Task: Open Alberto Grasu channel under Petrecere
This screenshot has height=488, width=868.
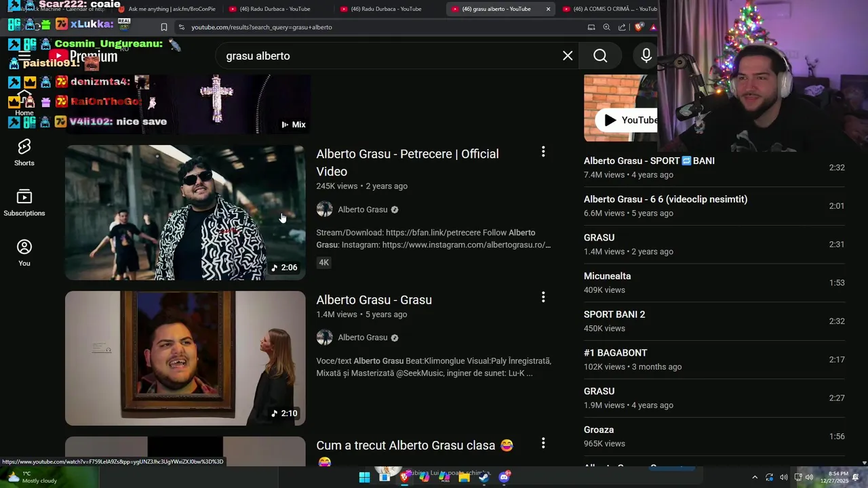Action: (x=362, y=209)
